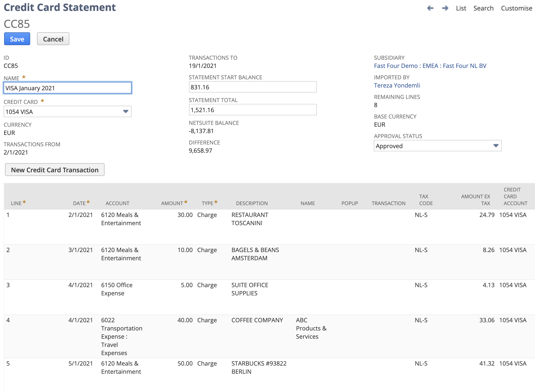
Task: Click the AMOUNT column header
Action: click(173, 203)
